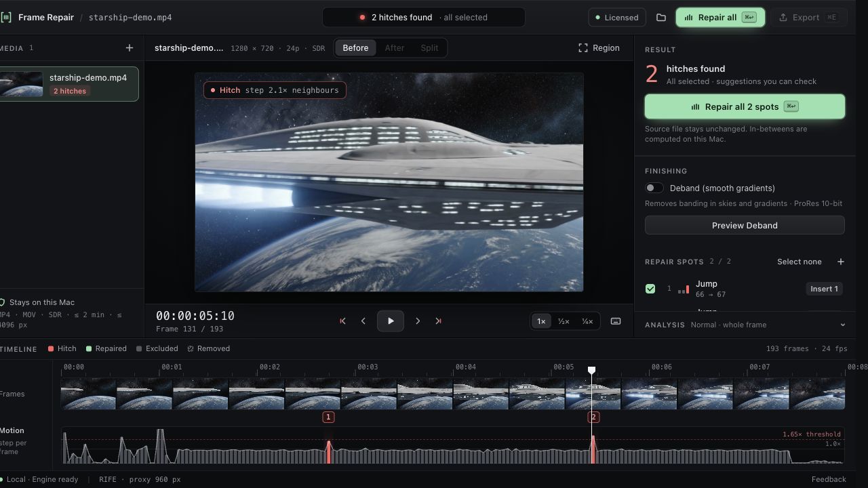Image resolution: width=868 pixels, height=488 pixels.
Task: Set playback speed to 1×
Action: pos(541,321)
